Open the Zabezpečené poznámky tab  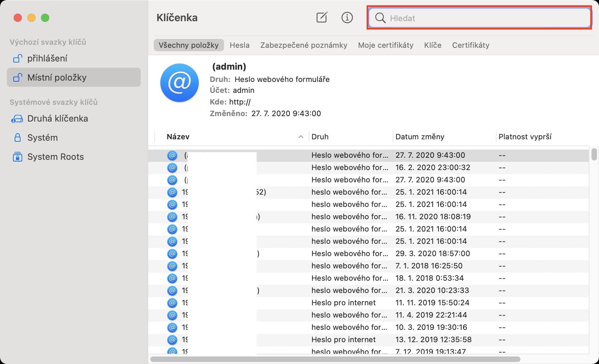pos(304,45)
